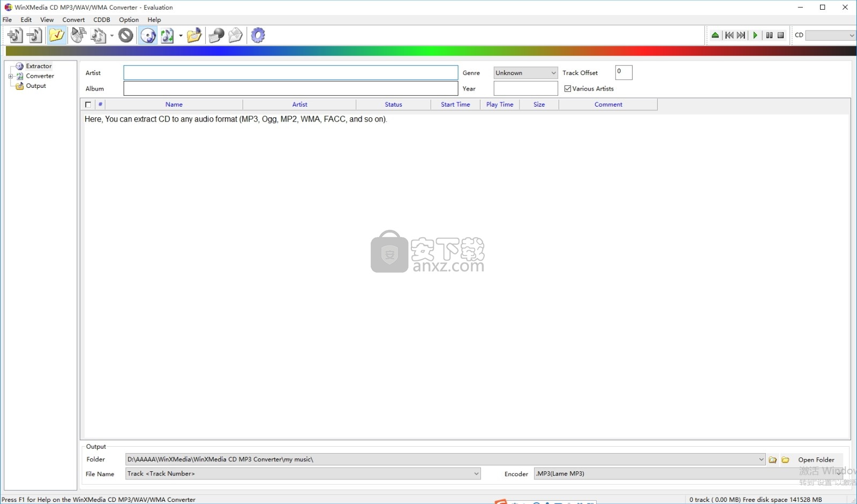Sort by the Artist column header

tap(300, 104)
